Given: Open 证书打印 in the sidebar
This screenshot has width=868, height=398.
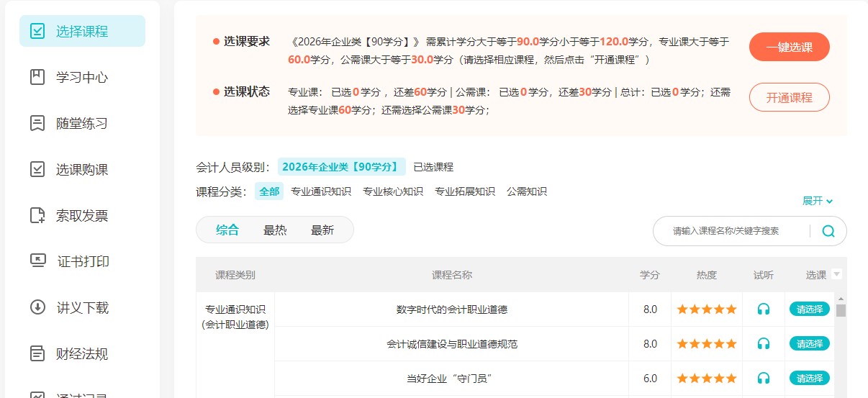Looking at the screenshot, I should tap(82, 261).
